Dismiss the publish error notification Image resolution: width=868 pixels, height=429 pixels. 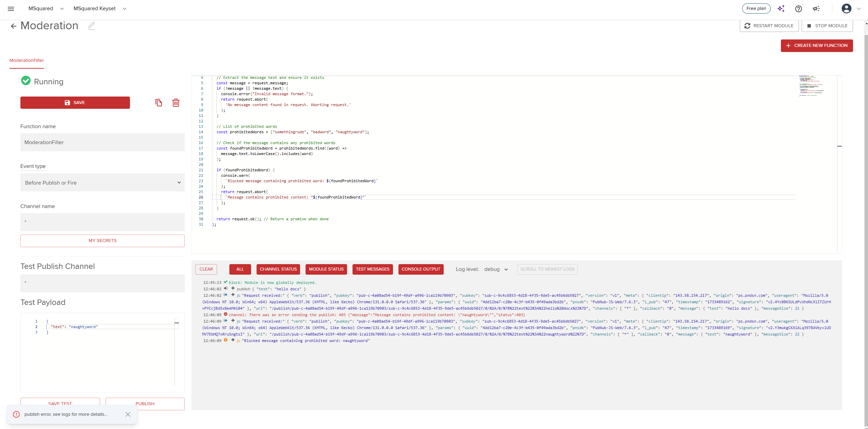[x=128, y=414]
